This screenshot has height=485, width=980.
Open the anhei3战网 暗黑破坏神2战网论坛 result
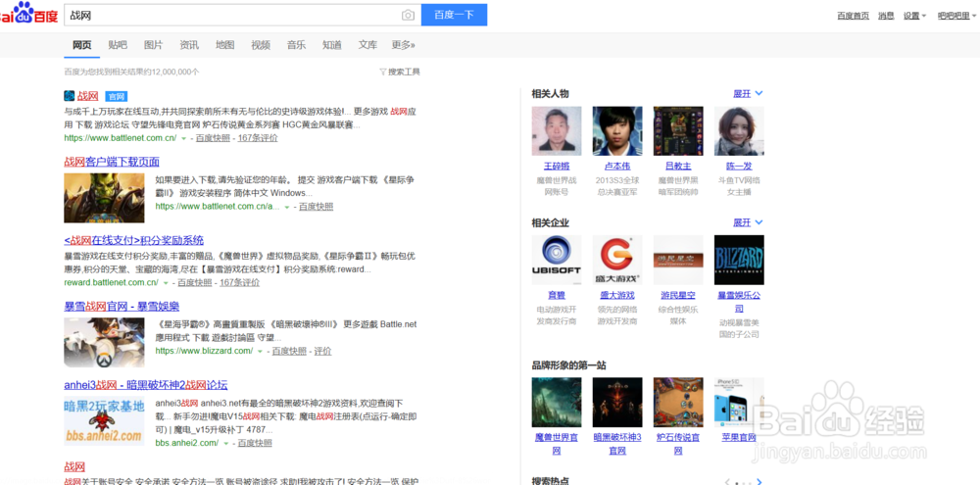pos(146,384)
